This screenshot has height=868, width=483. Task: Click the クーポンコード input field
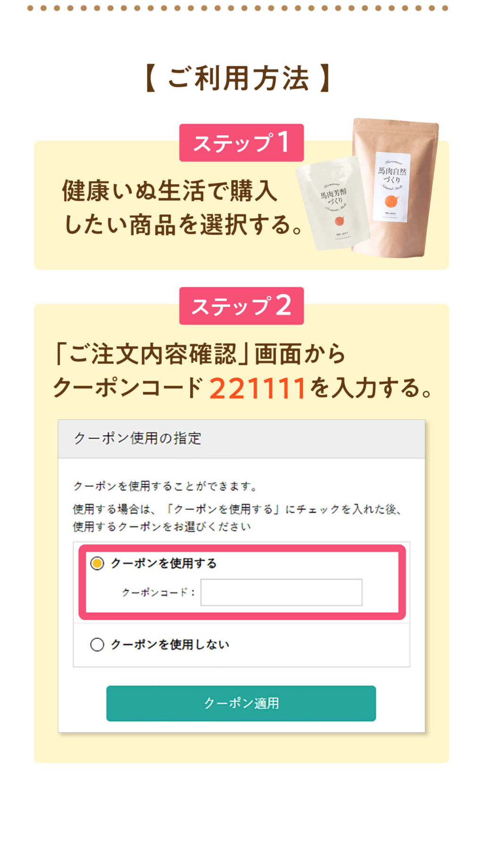[x=282, y=592]
